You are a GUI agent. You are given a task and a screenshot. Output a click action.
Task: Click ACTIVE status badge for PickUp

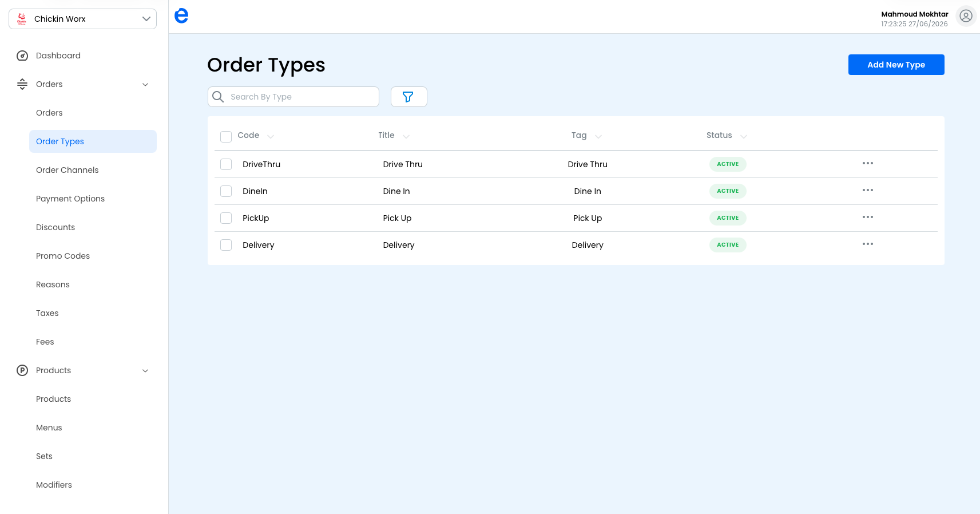coord(728,218)
